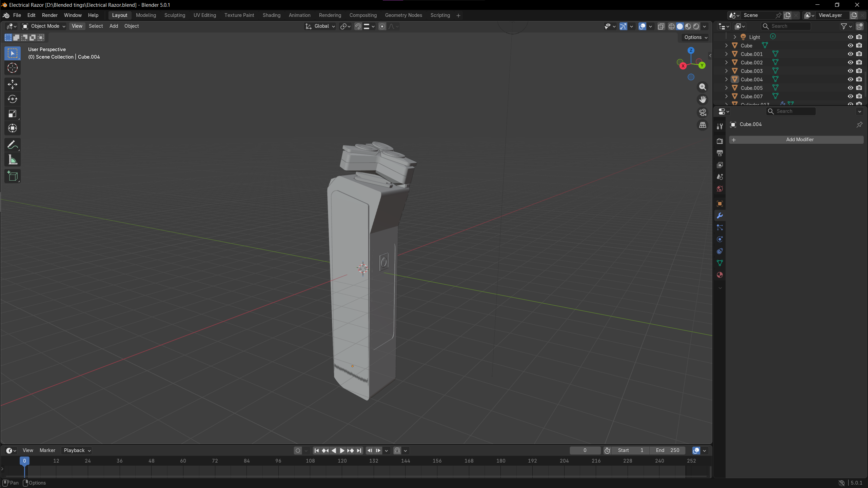The width and height of the screenshot is (868, 488).
Task: Switch to the Sculpting workspace tab
Action: (x=175, y=15)
